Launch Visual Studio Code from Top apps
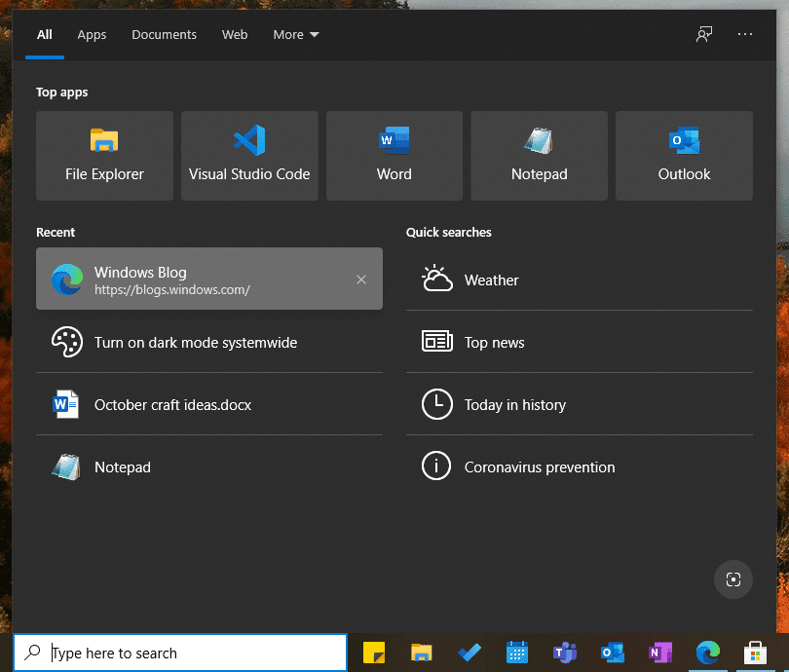This screenshot has height=672, width=789. 249,154
